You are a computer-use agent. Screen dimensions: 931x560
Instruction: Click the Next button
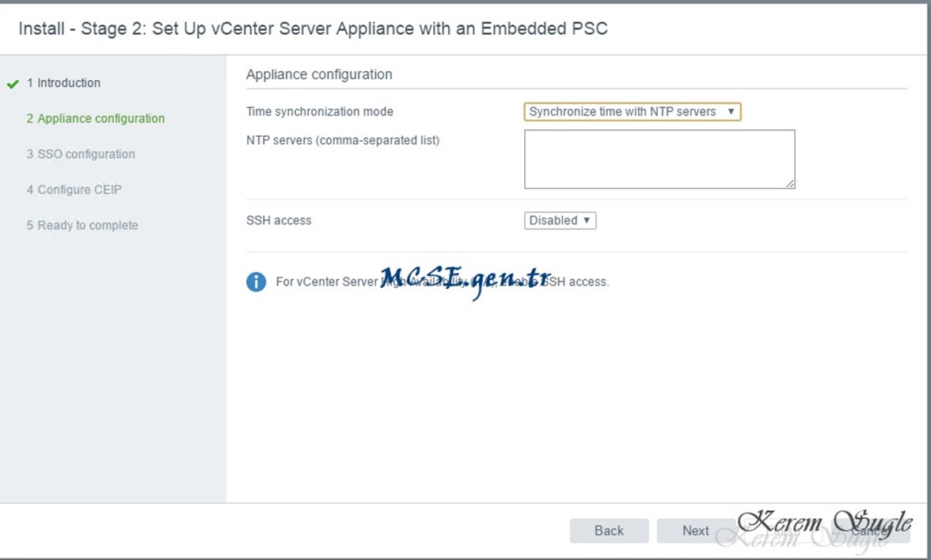tap(695, 530)
